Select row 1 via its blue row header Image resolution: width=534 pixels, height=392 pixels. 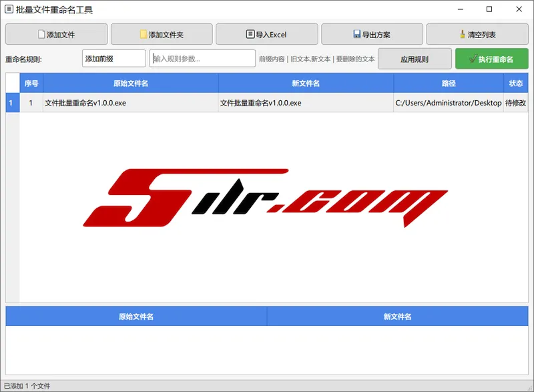[x=13, y=103]
